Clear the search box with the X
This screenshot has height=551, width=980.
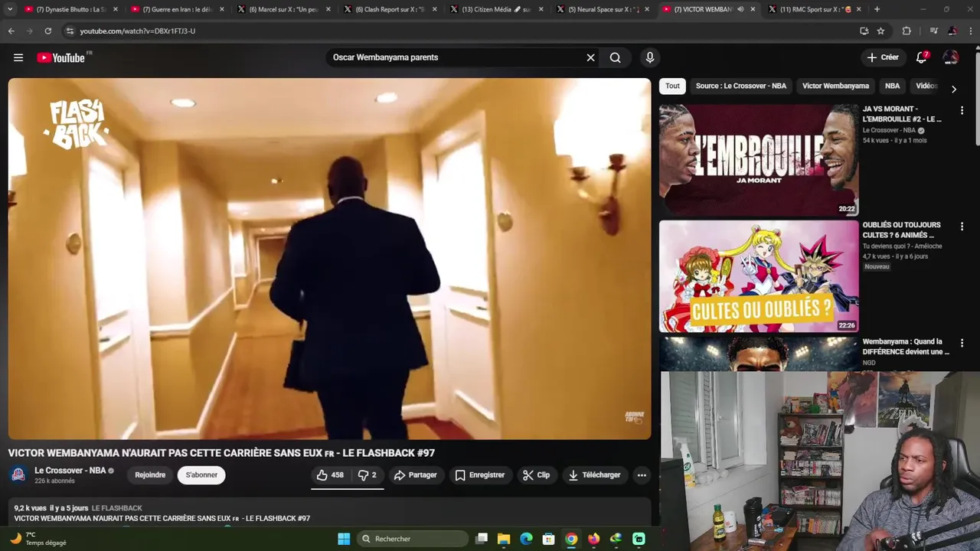click(590, 57)
